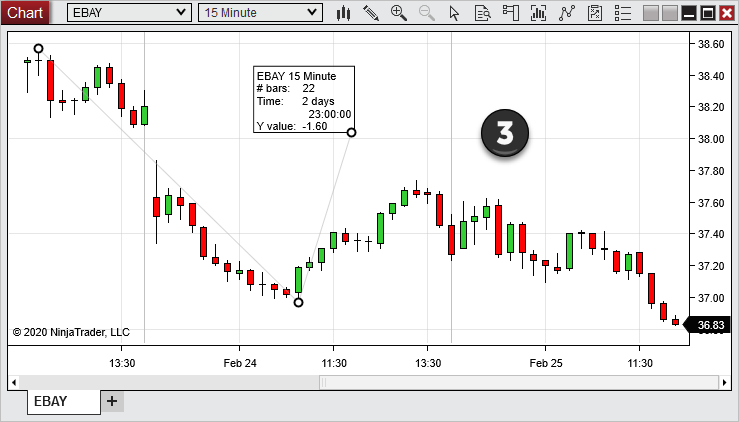
Task: Select the cursor pointer tool
Action: pyautogui.click(x=454, y=13)
